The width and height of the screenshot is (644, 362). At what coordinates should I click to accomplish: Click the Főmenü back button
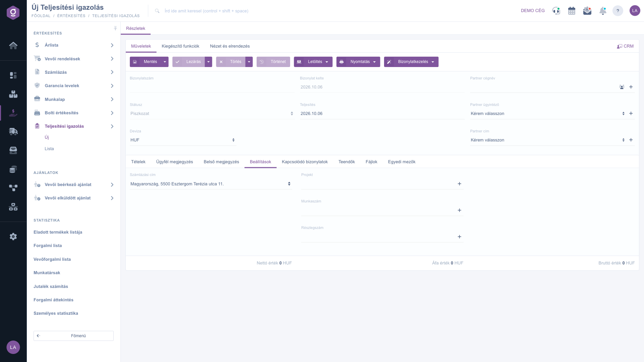tap(73, 336)
